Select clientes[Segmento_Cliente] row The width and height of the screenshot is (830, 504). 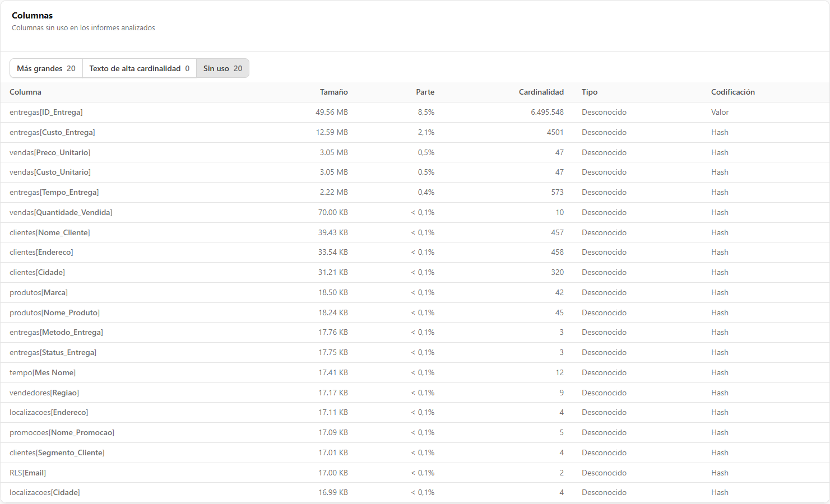(x=415, y=452)
